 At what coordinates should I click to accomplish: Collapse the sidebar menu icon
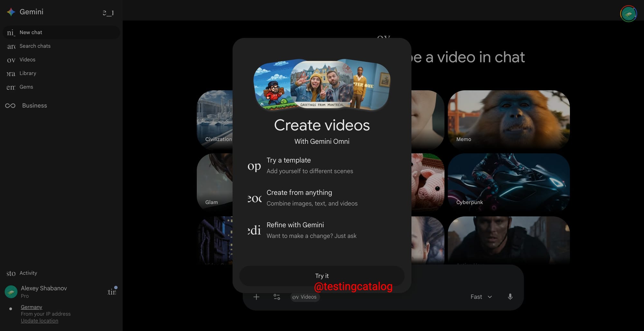point(108,13)
